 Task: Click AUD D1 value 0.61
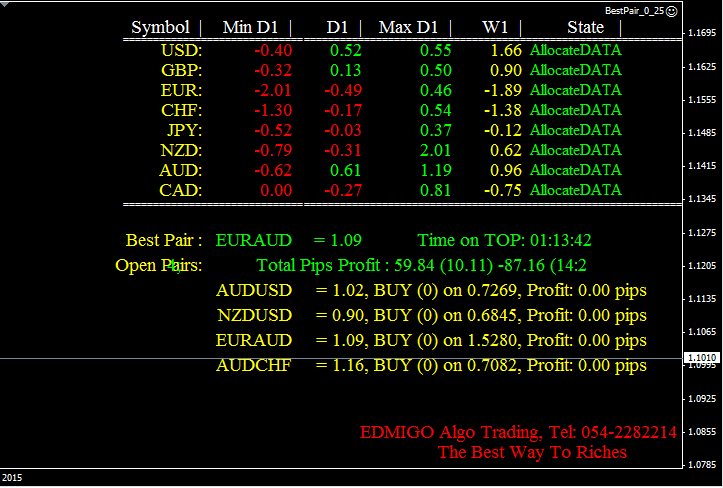[346, 170]
